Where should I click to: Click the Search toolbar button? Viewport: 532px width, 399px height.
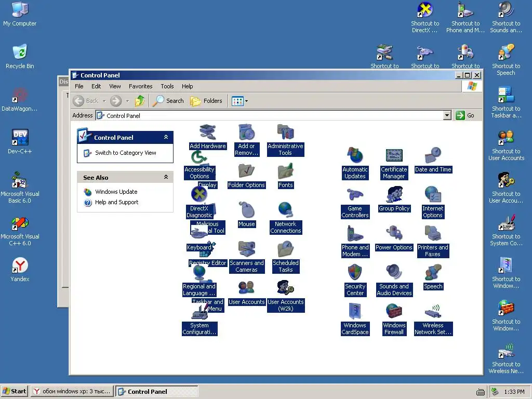[168, 101]
